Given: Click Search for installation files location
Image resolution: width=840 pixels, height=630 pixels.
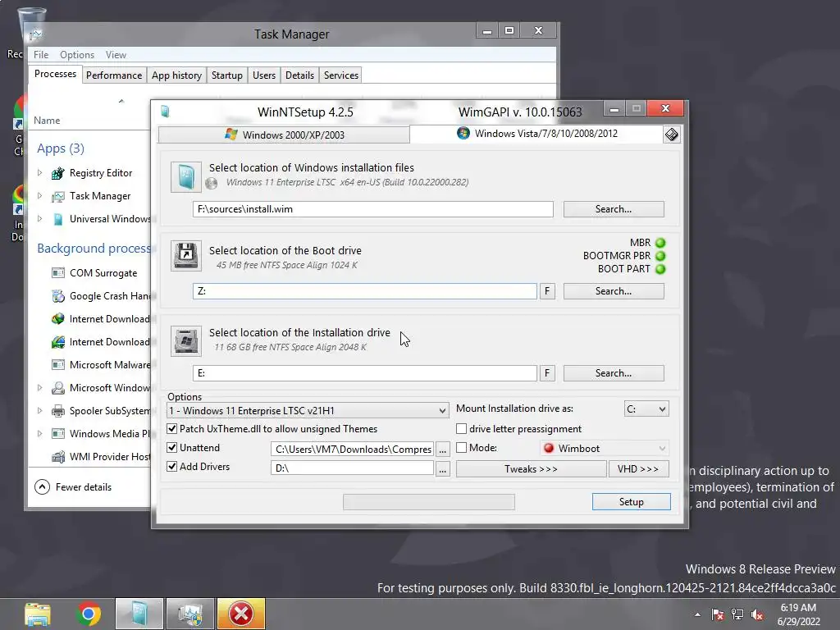Looking at the screenshot, I should [614, 209].
